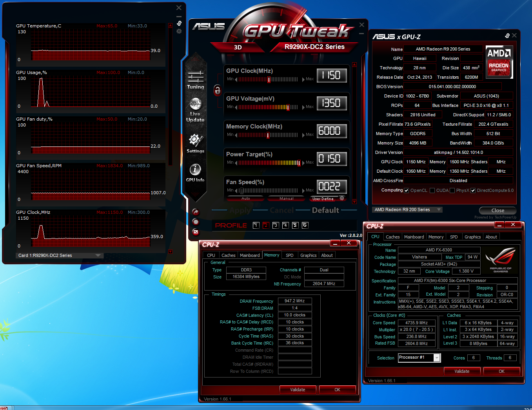The height and width of the screenshot is (410, 532).
Task: Open the About tab in right CPU-Z window
Action: tap(491, 237)
